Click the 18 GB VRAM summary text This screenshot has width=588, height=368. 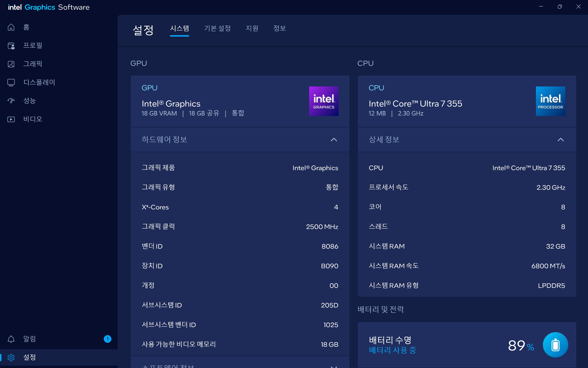click(159, 113)
